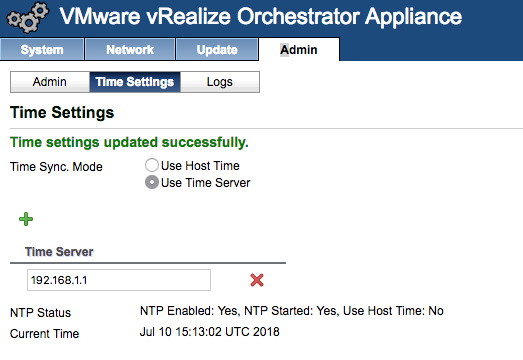The height and width of the screenshot is (360, 523).
Task: Select Use Time Server radio button
Action: [x=152, y=182]
